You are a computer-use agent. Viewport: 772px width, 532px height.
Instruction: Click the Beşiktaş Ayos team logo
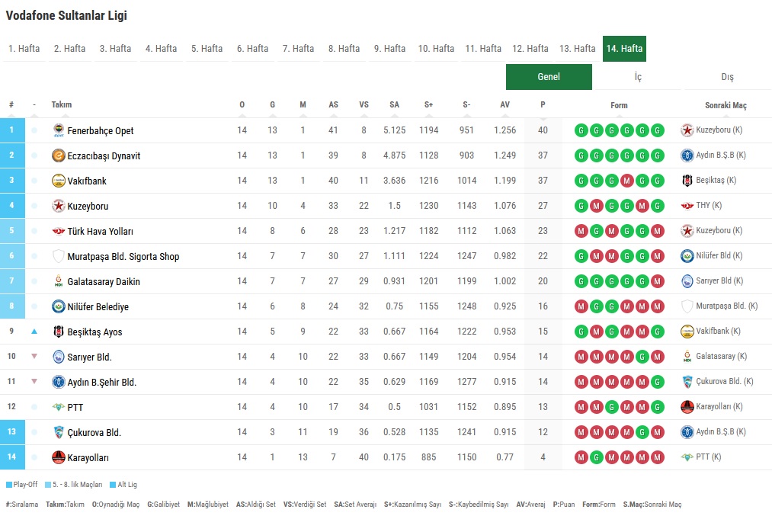click(x=59, y=332)
